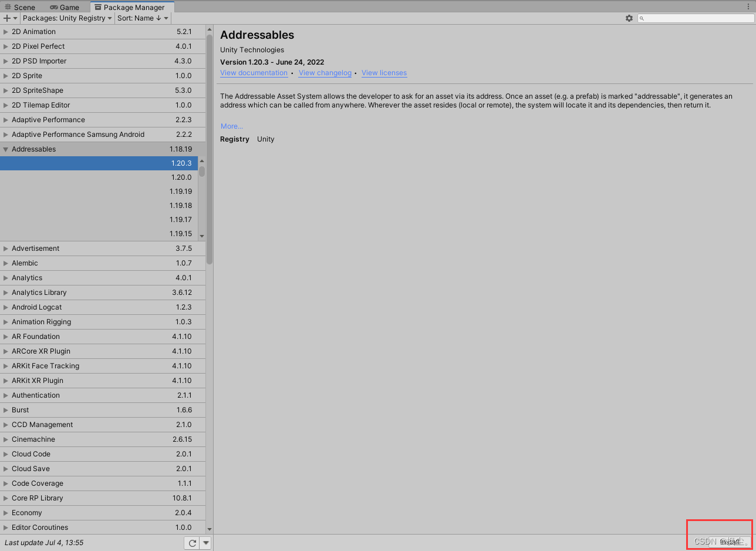
Task: Focus the package search field
Action: click(x=695, y=18)
